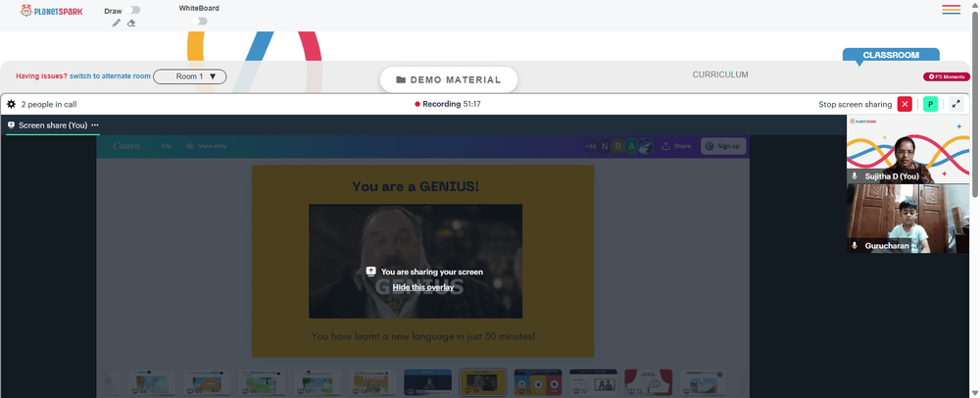980x398 pixels.
Task: Expand the call to fullscreen
Action: 956,104
